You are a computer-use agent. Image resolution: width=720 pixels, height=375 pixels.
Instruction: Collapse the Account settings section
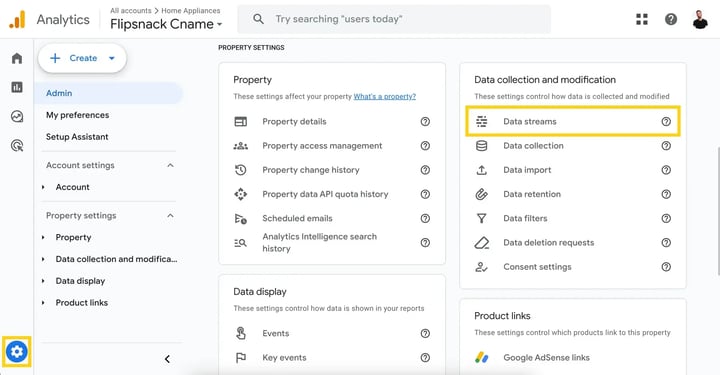point(170,165)
